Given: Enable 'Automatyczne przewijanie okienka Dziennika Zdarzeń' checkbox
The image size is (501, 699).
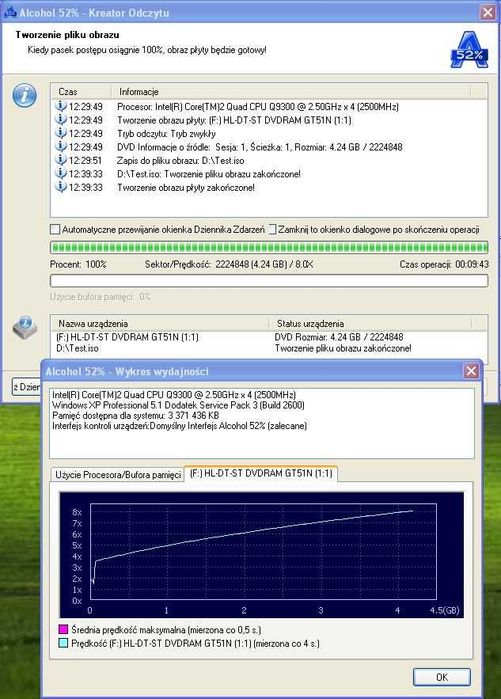Looking at the screenshot, I should (55, 230).
